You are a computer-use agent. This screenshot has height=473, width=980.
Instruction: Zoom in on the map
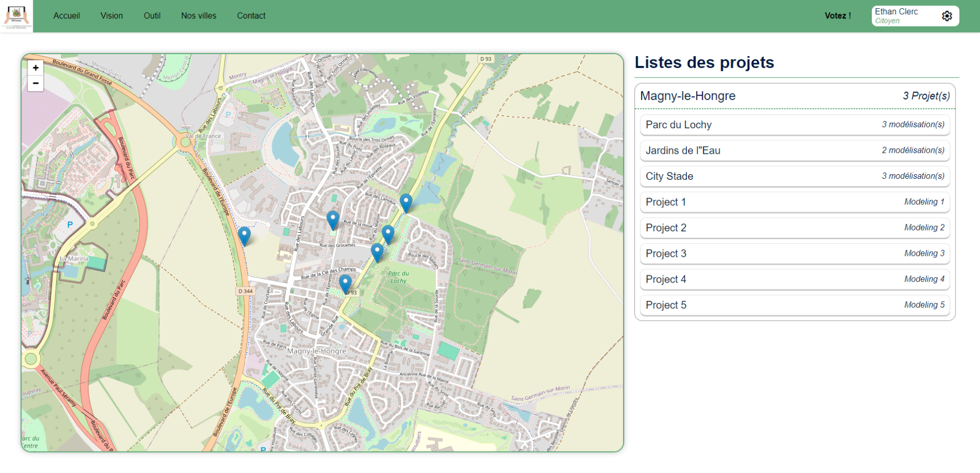click(36, 68)
